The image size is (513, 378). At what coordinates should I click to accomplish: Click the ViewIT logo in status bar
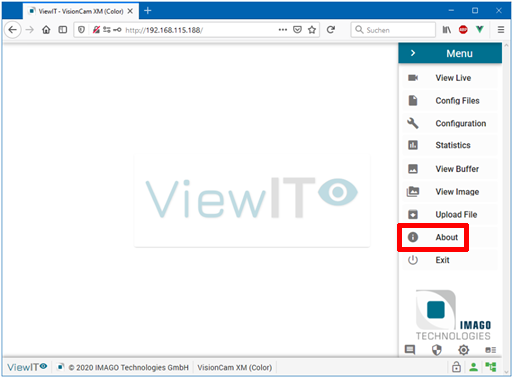pos(27,367)
